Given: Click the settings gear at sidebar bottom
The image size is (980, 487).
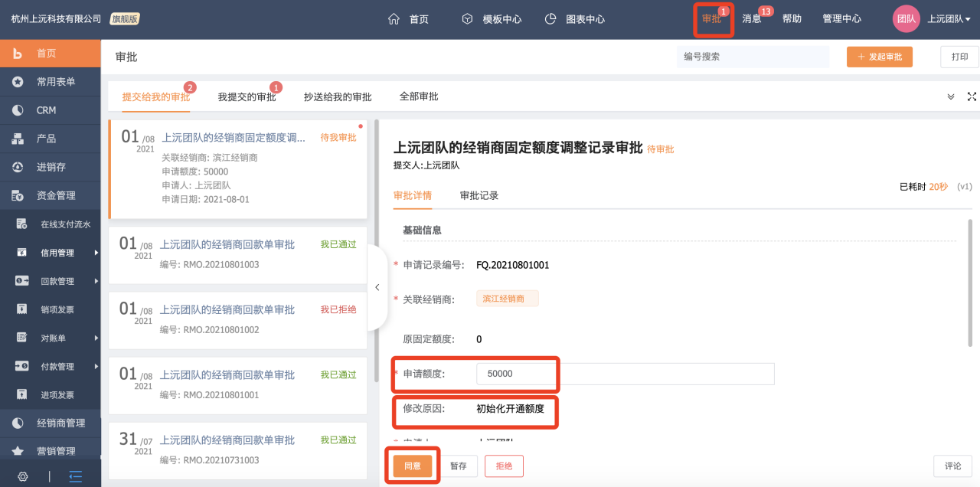Looking at the screenshot, I should (x=22, y=476).
